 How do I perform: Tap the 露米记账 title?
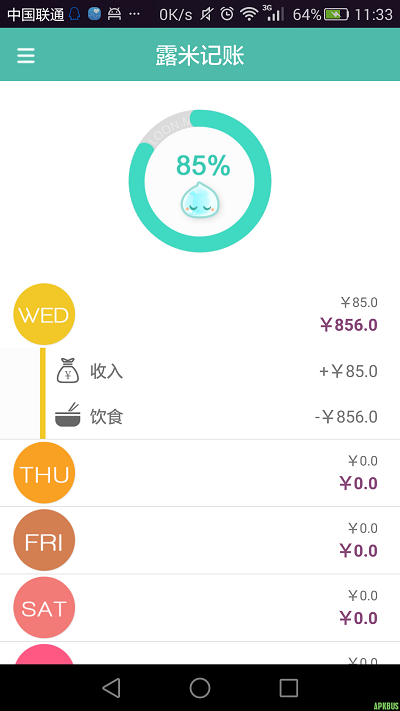200,56
